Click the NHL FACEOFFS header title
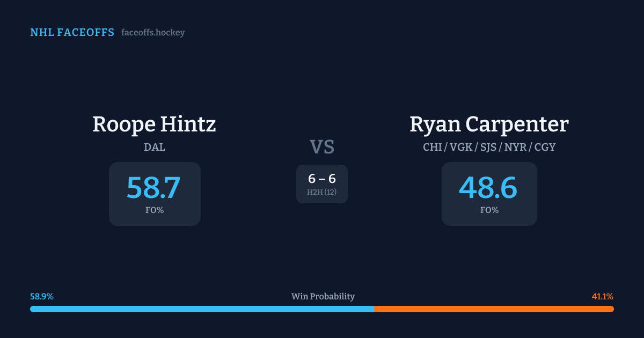Screen dimensions: 644x338 [72, 33]
